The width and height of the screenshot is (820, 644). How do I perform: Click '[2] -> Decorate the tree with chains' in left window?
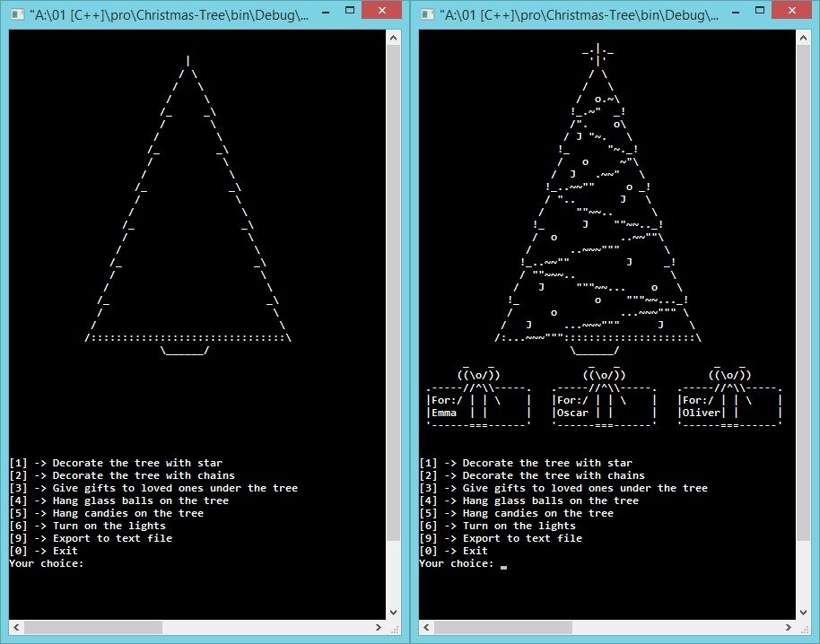pos(122,475)
